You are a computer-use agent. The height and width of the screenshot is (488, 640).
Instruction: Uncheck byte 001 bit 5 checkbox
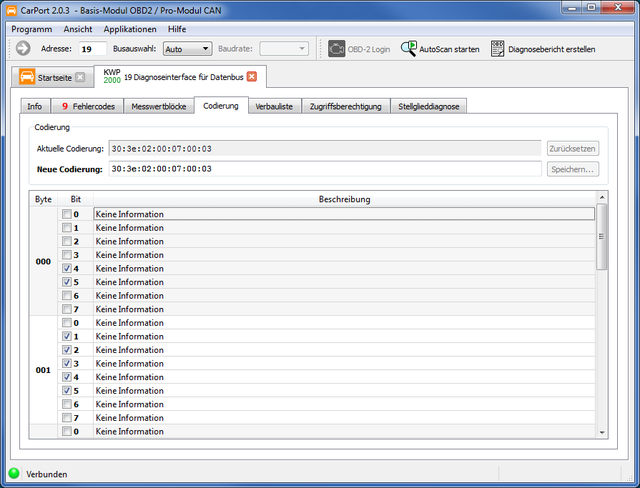pyautogui.click(x=67, y=390)
